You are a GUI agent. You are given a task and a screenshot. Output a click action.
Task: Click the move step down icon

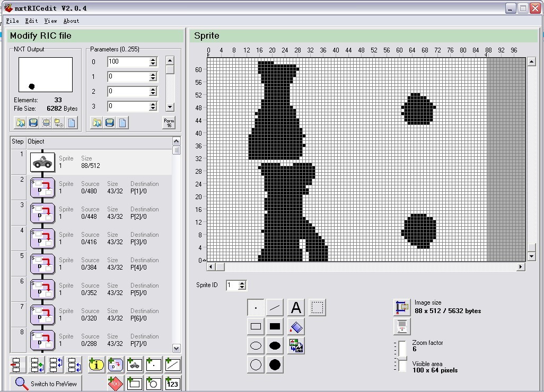coord(74,364)
